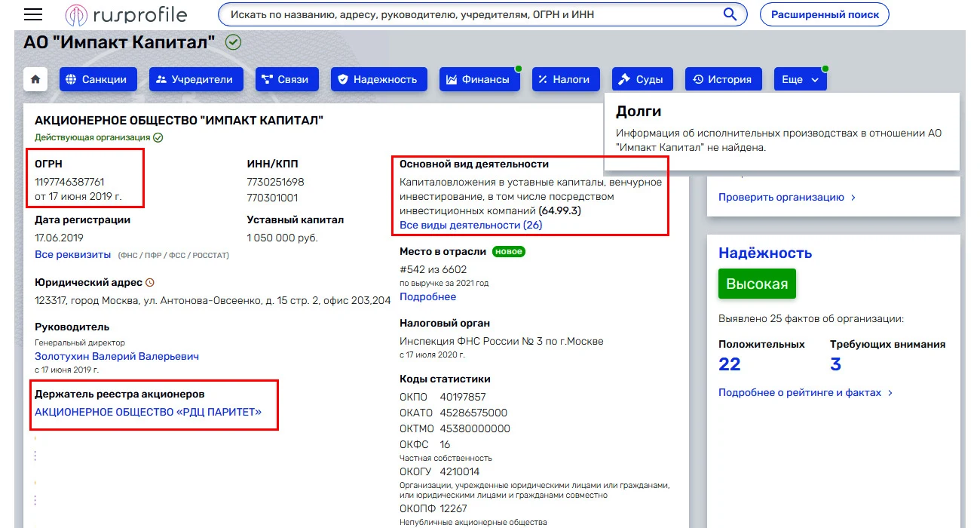Open Подробнее о рейтинге и фактах
This screenshot has height=528, width=980.
click(x=805, y=393)
